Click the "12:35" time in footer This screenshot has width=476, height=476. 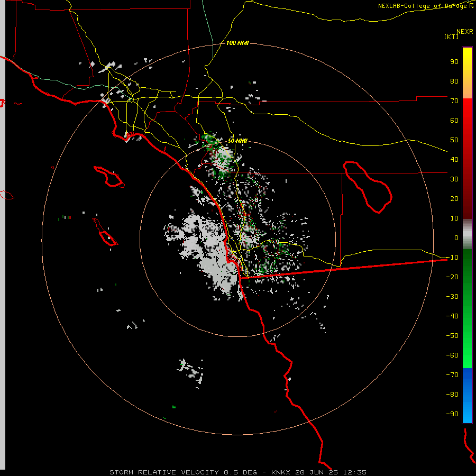(x=354, y=472)
